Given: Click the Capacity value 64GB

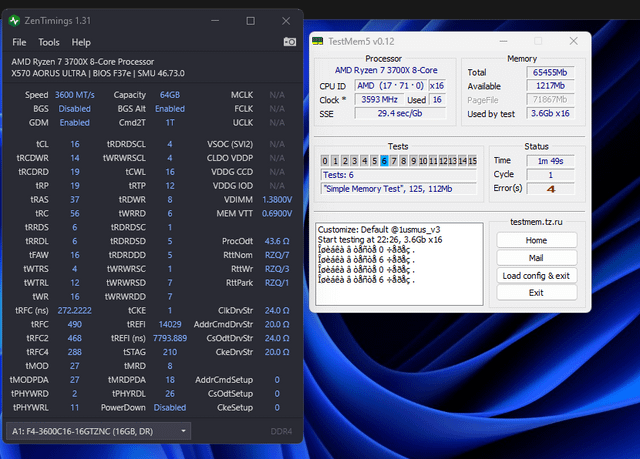Looking at the screenshot, I should (x=170, y=95).
